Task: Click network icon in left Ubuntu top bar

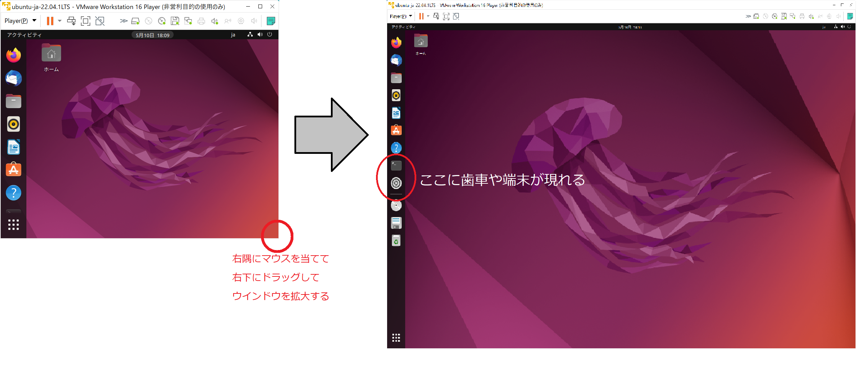Action: click(x=250, y=34)
